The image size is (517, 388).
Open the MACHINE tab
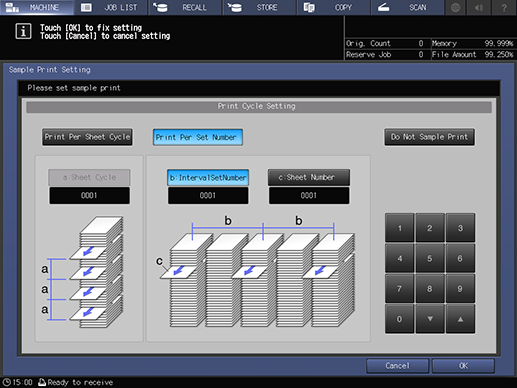37,7
